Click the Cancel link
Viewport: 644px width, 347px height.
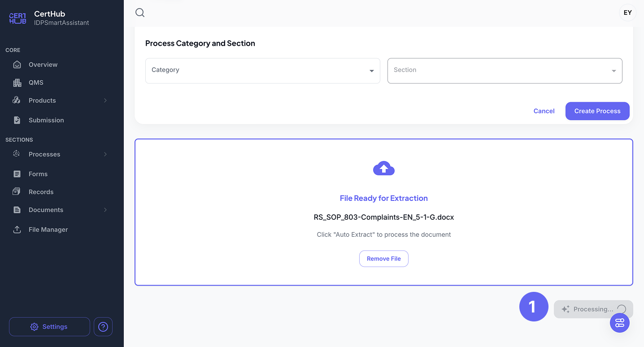click(544, 111)
